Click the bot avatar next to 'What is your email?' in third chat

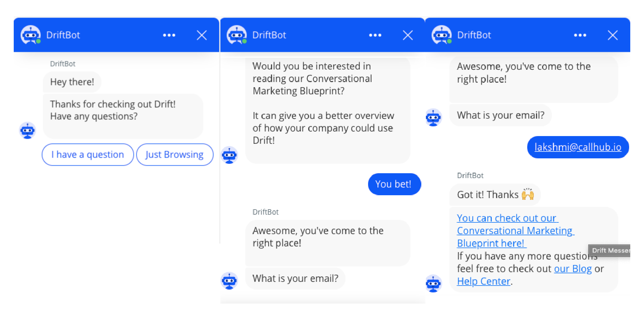(x=434, y=117)
